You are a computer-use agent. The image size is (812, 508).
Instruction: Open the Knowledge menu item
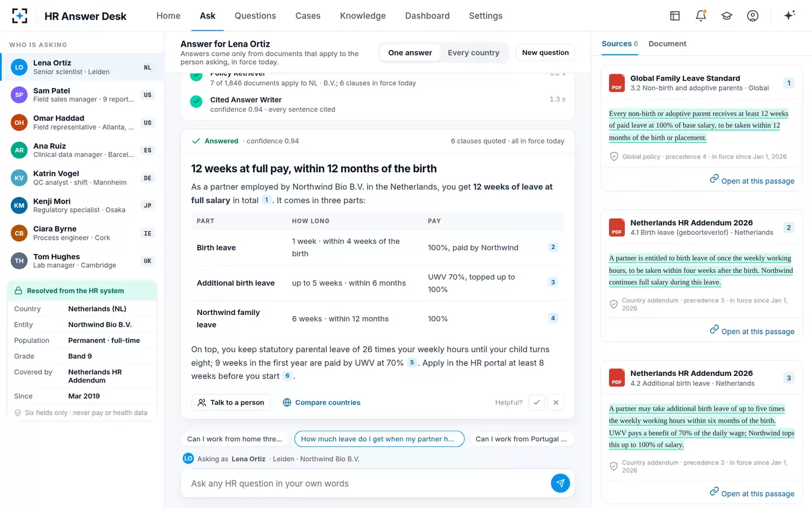click(363, 16)
